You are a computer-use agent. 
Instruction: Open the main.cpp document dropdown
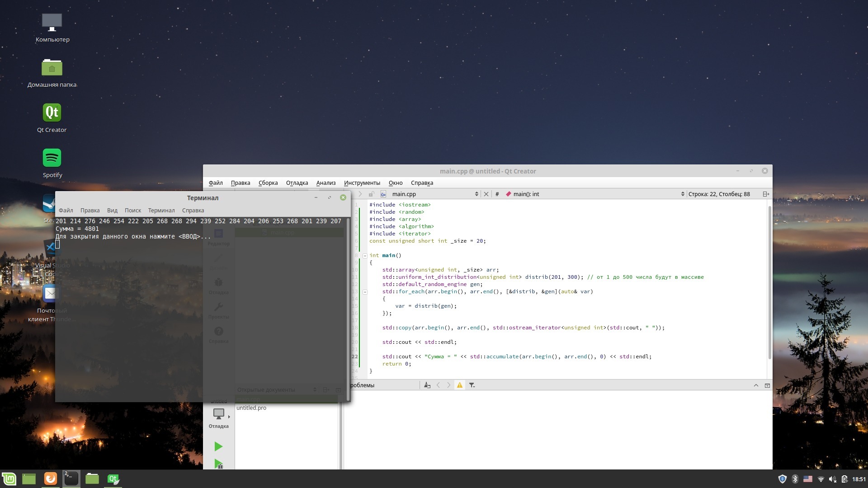click(434, 194)
